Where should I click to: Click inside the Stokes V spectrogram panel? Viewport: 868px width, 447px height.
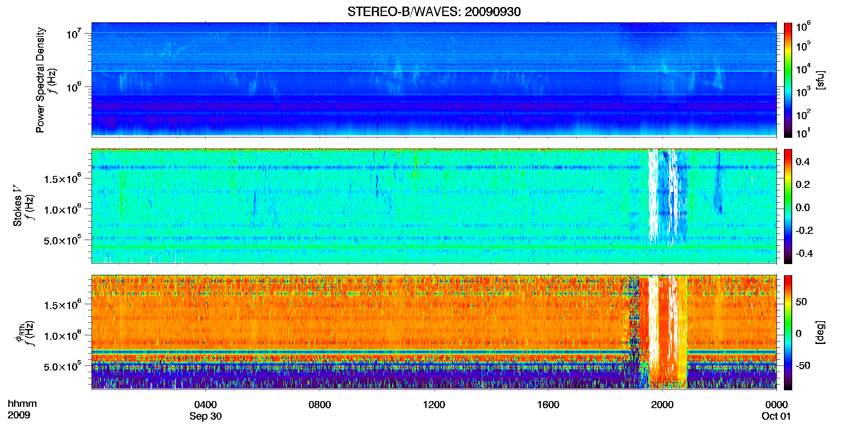[x=434, y=206]
